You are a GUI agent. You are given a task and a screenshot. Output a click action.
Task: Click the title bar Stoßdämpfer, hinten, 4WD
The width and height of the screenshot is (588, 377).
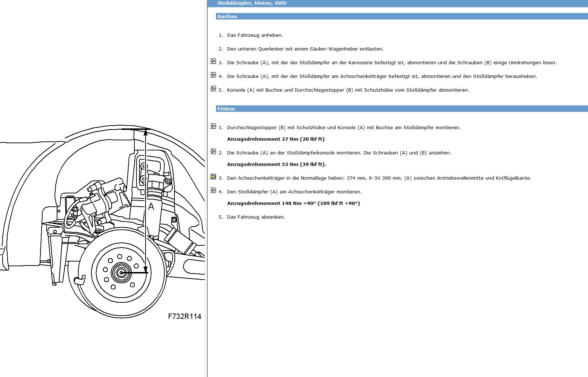(398, 3)
